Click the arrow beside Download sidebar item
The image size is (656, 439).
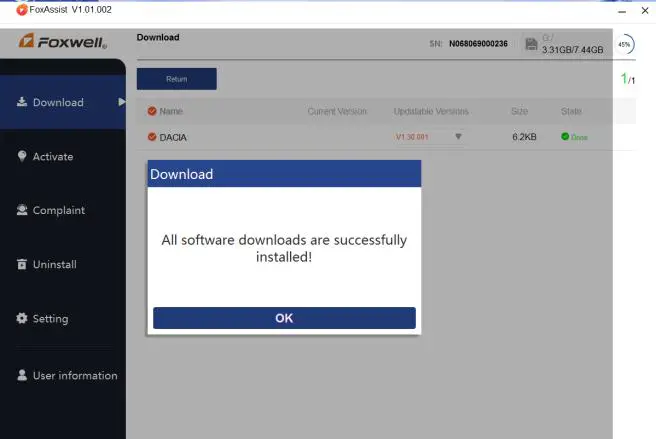(121, 102)
